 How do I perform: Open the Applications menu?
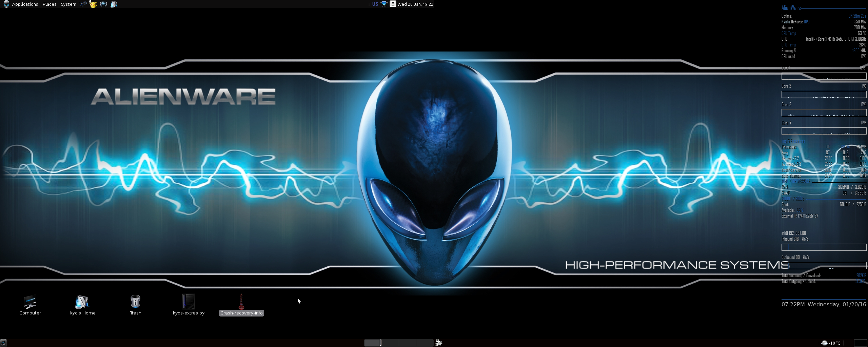pyautogui.click(x=25, y=4)
